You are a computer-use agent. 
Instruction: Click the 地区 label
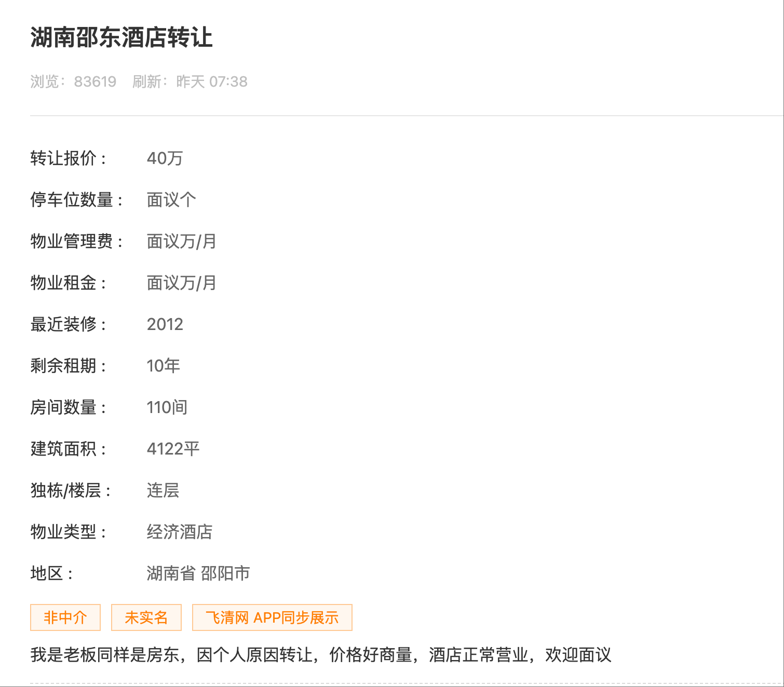pyautogui.click(x=51, y=573)
